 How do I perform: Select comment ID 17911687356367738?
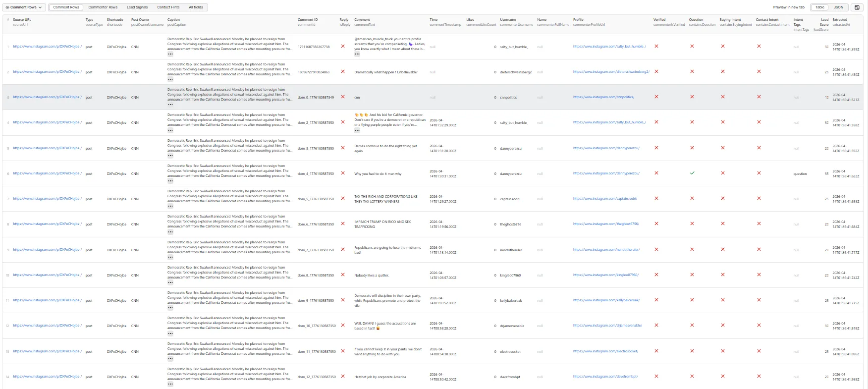click(x=314, y=47)
